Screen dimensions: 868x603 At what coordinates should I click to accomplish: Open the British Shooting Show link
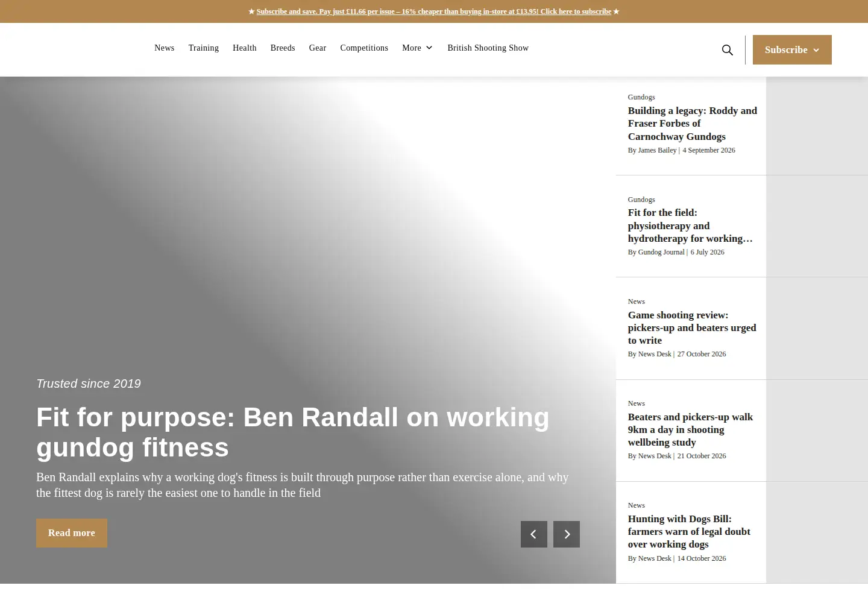point(488,48)
